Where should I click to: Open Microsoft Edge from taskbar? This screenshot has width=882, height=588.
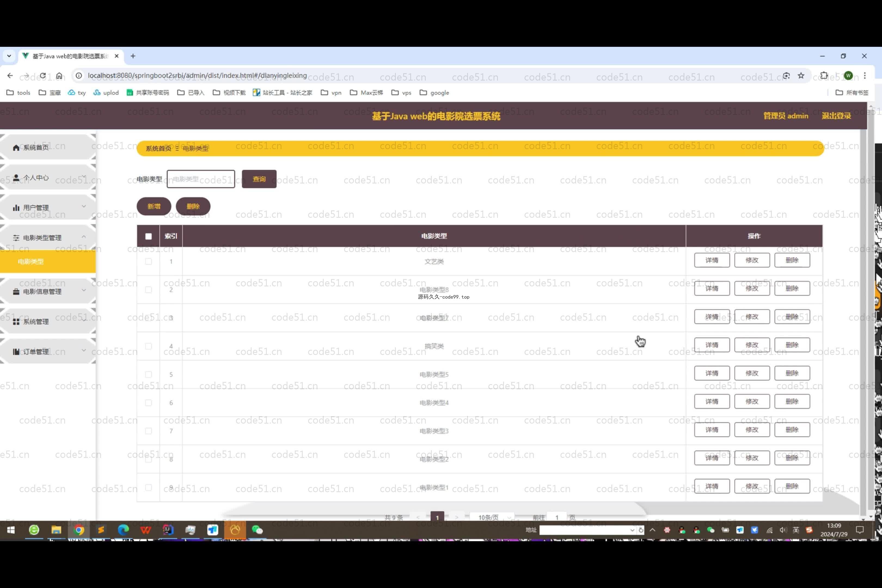pos(123,530)
